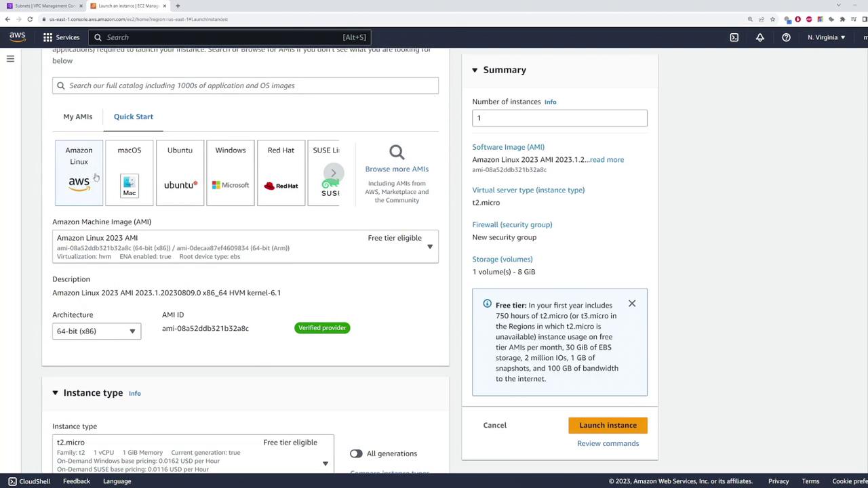Toggle the All generations switch
The image size is (868, 488).
[x=356, y=453]
